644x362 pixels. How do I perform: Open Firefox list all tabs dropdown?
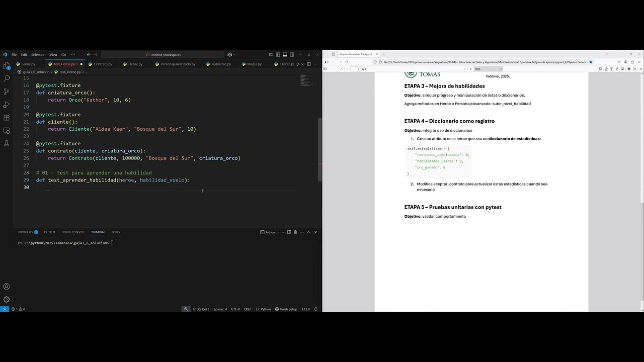pyautogui.click(x=607, y=54)
